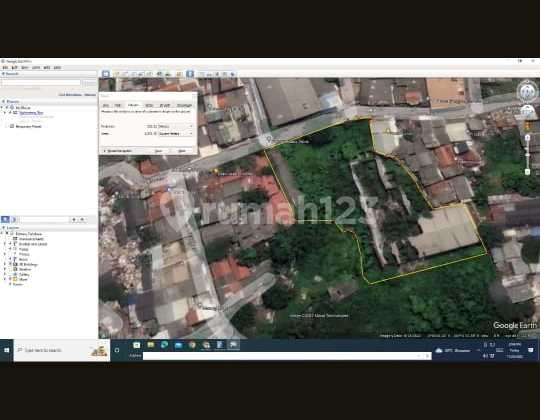The image size is (540, 420).
Task: Click the Search button beside search field
Action: point(90,83)
